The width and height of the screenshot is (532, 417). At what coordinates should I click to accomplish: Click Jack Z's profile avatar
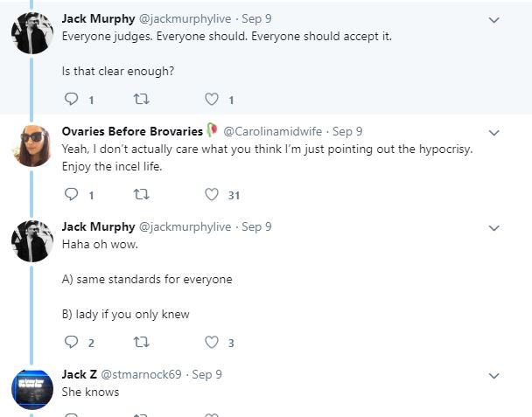[x=31, y=389]
